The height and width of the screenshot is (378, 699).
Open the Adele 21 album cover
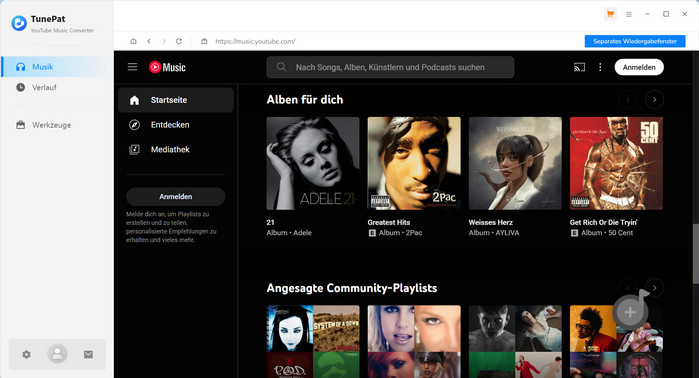click(313, 163)
